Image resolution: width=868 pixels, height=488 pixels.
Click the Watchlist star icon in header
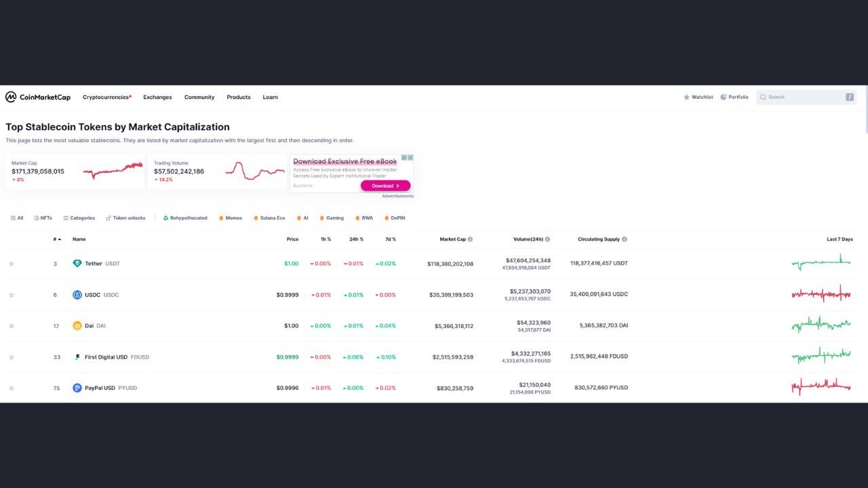[686, 97]
